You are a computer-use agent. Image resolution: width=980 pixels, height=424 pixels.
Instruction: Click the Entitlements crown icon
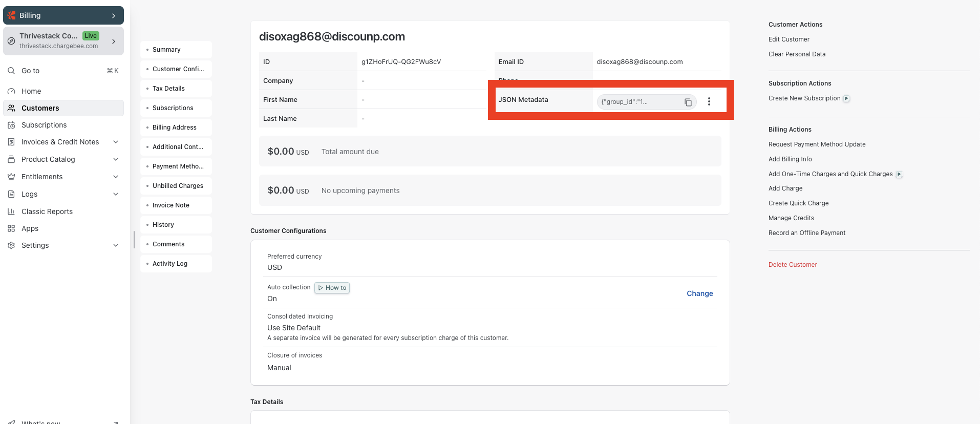pyautogui.click(x=11, y=177)
